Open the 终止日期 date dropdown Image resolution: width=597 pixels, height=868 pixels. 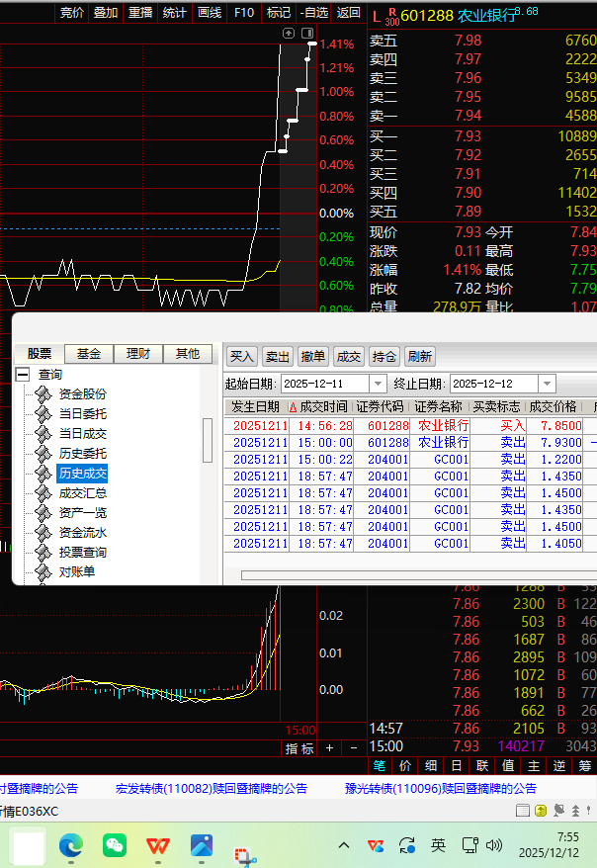[x=547, y=384]
